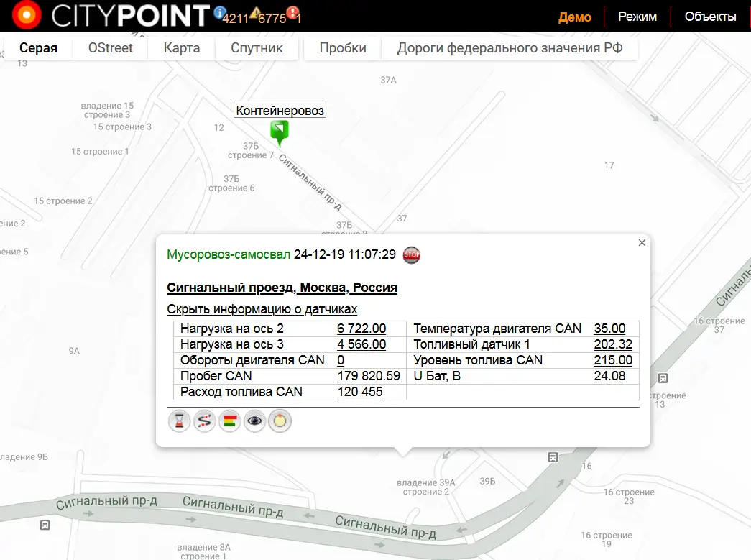Image resolution: width=751 pixels, height=560 pixels.
Task: Toggle the eye tracking icon in popup
Action: click(254, 422)
